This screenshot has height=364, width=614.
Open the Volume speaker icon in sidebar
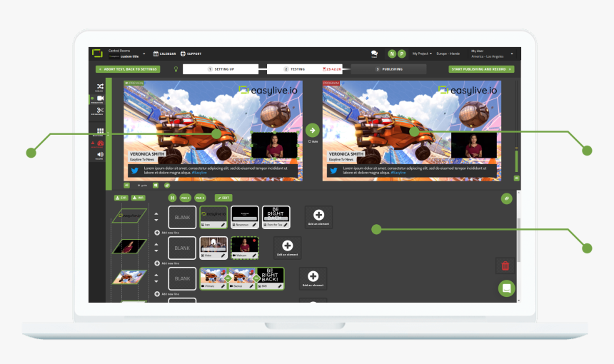pyautogui.click(x=100, y=155)
